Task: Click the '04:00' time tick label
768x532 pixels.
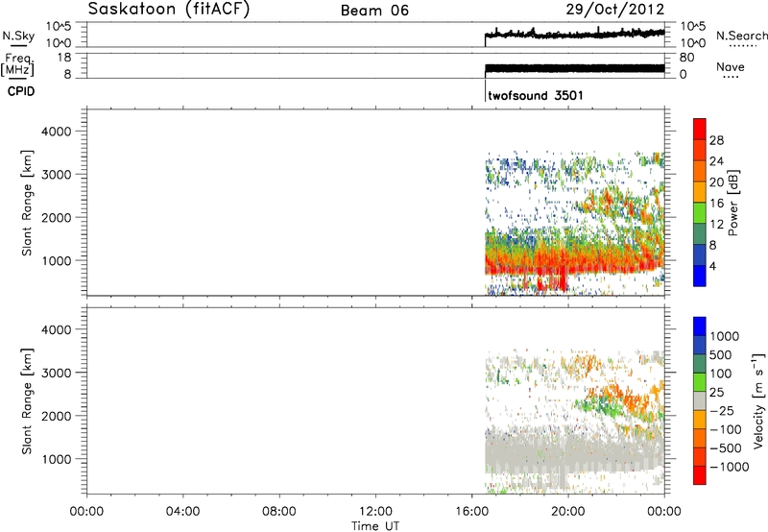Action: coord(182,512)
